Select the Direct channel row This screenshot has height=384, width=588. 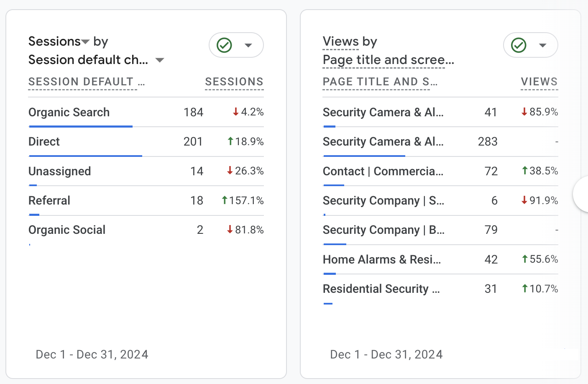click(x=44, y=142)
